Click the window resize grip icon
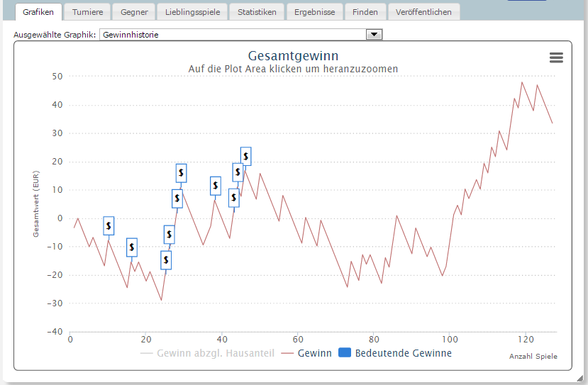Viewport: 588px width, 385px height. [x=580, y=378]
